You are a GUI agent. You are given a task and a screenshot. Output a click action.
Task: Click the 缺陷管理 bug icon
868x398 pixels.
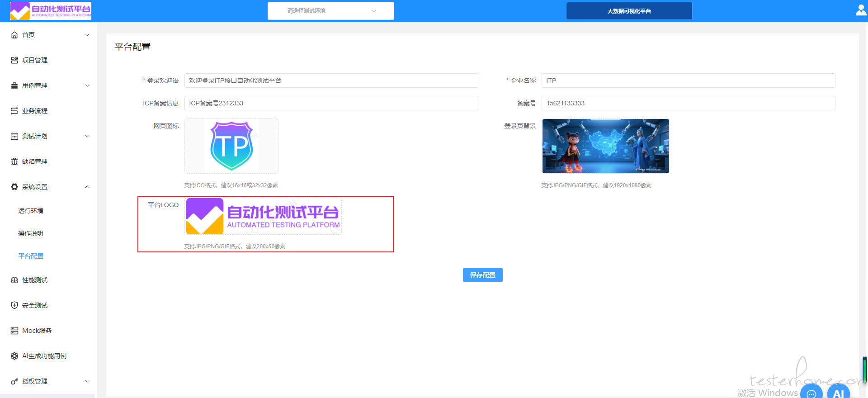pyautogui.click(x=14, y=161)
